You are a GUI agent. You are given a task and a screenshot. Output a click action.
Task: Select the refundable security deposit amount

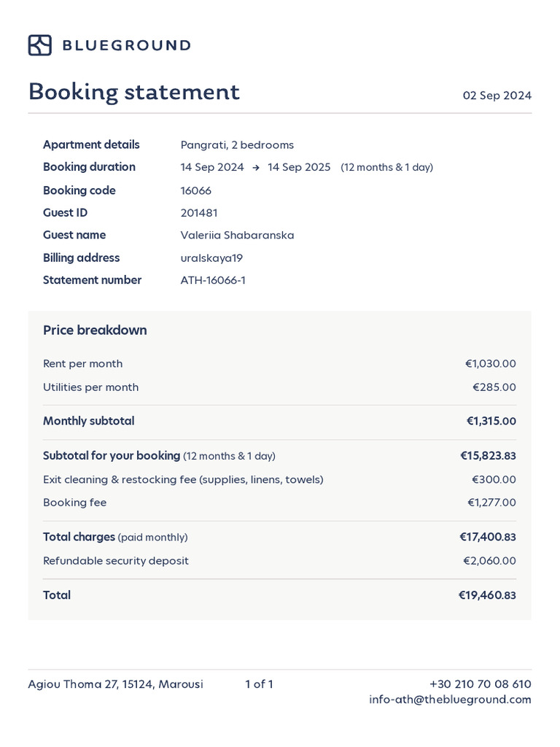point(489,561)
